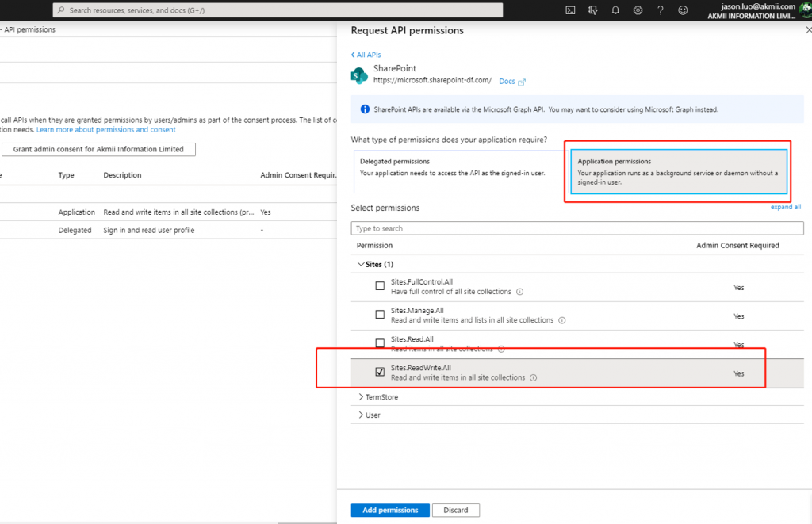812x524 pixels.
Task: Click info icon beside Sites.Read.All description
Action: pos(501,349)
